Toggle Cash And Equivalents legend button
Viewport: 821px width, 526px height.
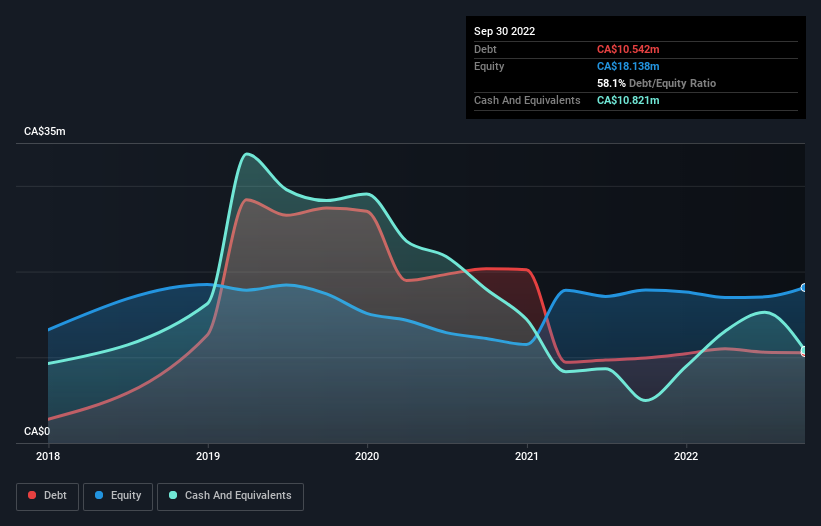230,496
